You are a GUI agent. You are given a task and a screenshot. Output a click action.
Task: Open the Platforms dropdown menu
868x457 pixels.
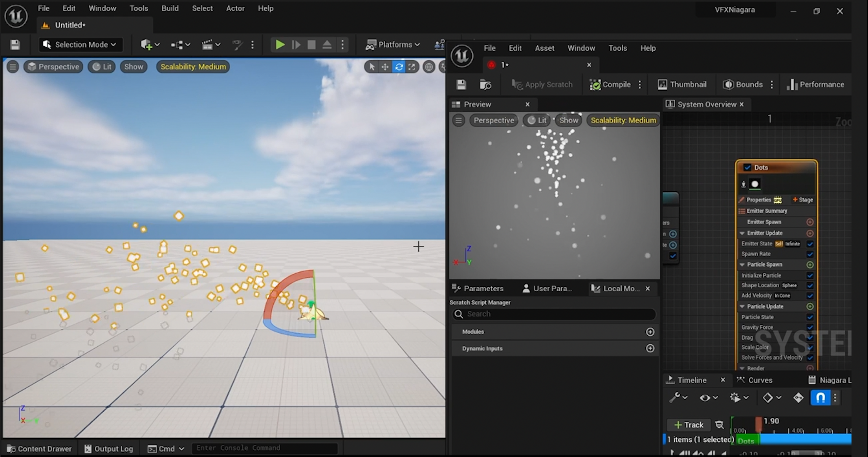(x=393, y=45)
